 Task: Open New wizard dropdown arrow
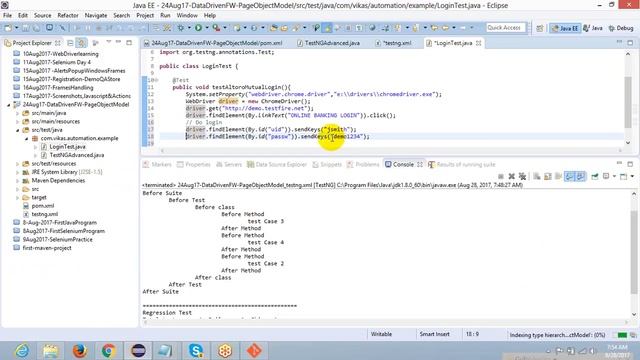click(x=16, y=28)
